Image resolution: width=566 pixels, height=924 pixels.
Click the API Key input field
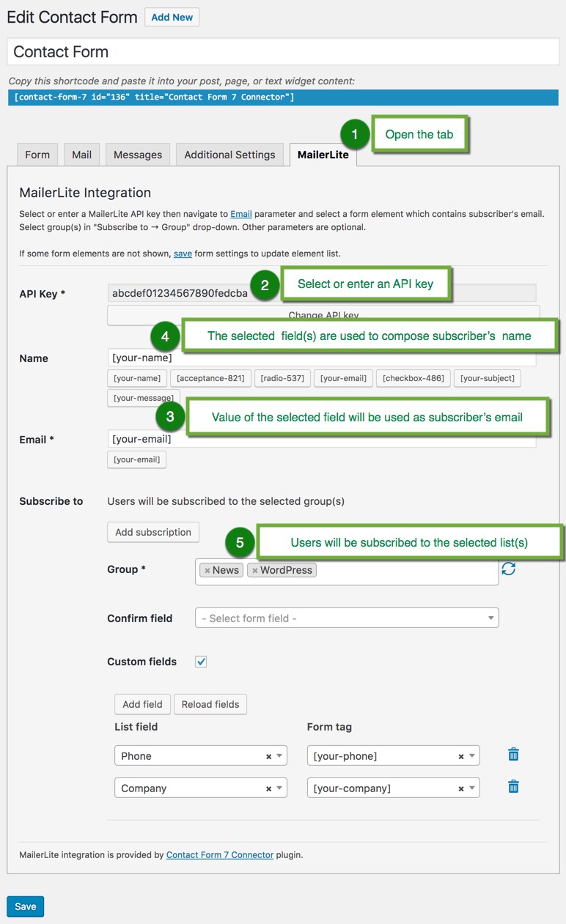(322, 293)
